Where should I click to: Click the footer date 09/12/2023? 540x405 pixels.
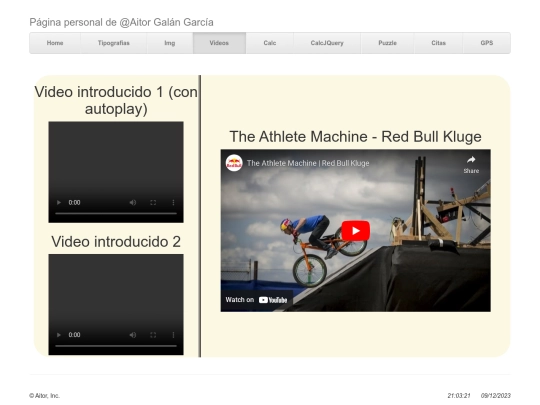coord(496,396)
